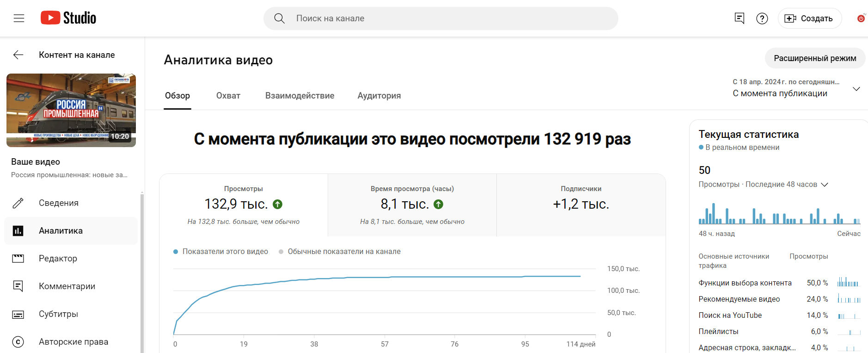Click the В реальном времени label
The height and width of the screenshot is (353, 868).
tap(742, 147)
